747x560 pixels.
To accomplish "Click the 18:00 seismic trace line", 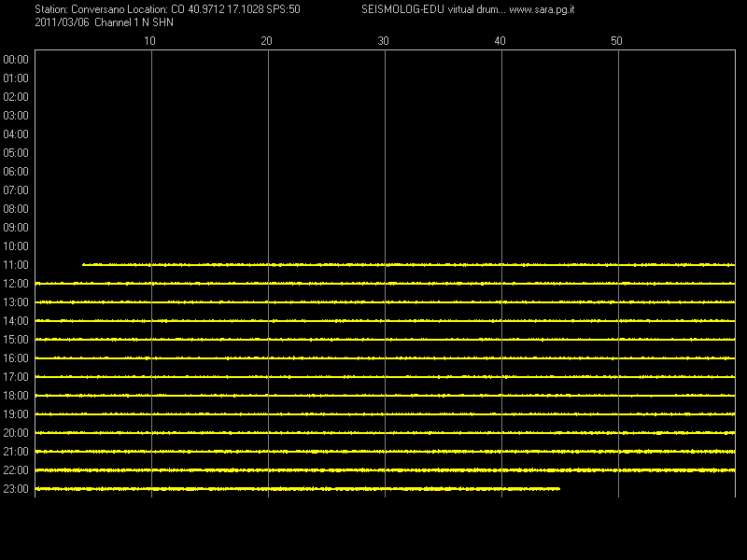I will (x=385, y=396).
